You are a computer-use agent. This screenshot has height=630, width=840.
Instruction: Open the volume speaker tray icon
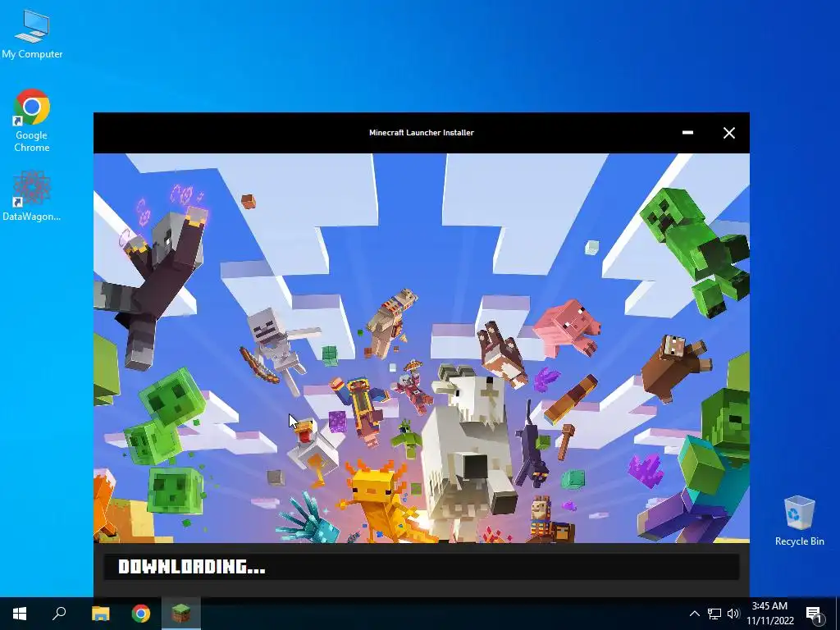pos(733,614)
